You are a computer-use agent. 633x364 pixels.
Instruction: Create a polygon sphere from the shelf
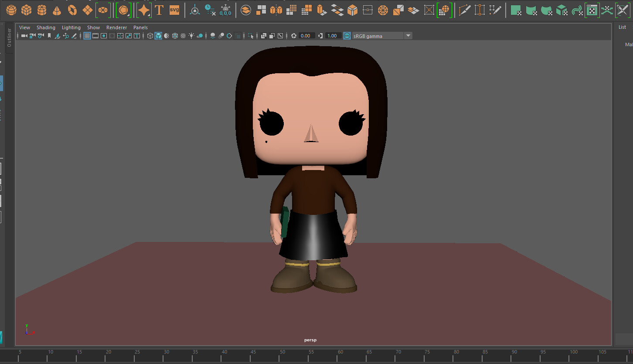click(x=11, y=10)
